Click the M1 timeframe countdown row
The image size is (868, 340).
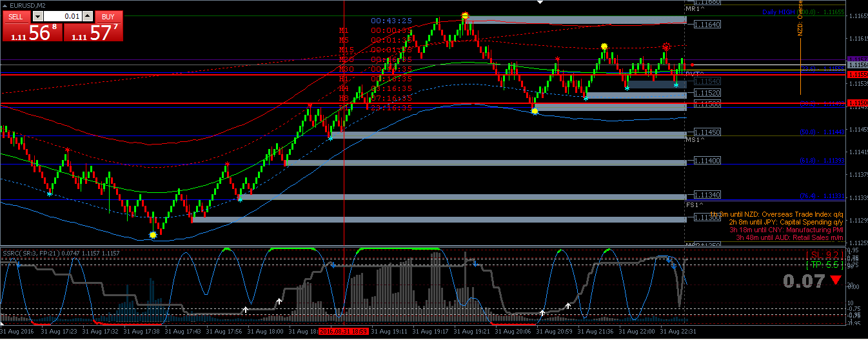coord(376,30)
